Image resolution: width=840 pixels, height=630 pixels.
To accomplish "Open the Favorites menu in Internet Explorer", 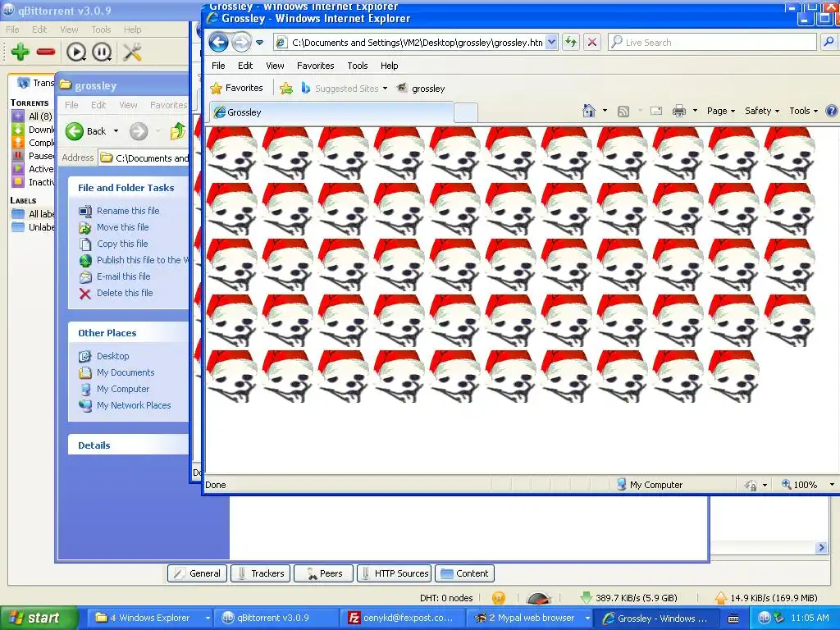I will coord(316,66).
